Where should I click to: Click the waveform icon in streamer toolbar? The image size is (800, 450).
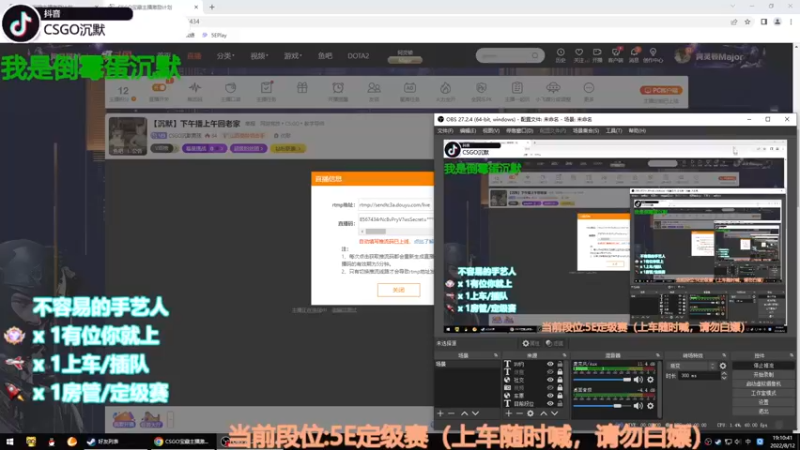(x=195, y=88)
